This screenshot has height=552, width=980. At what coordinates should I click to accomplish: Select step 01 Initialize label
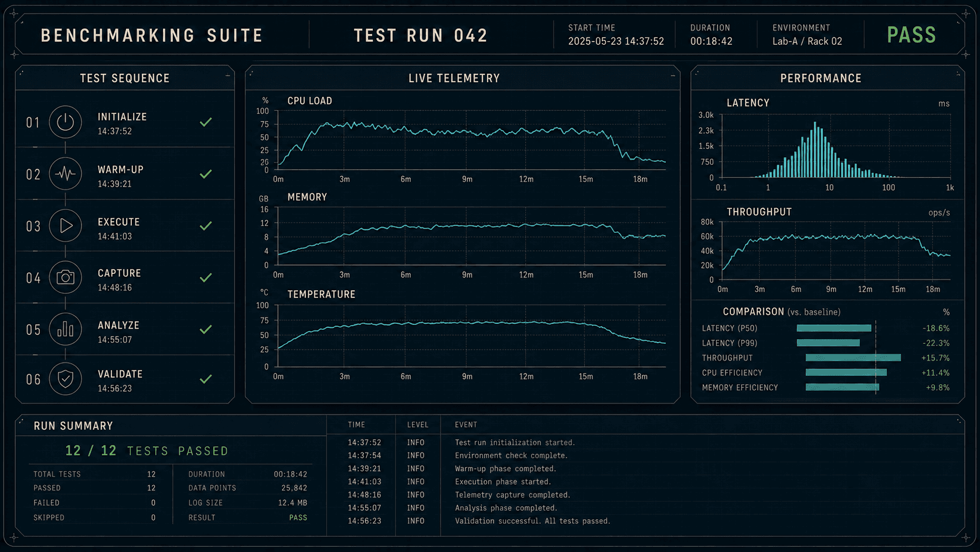pyautogui.click(x=122, y=117)
